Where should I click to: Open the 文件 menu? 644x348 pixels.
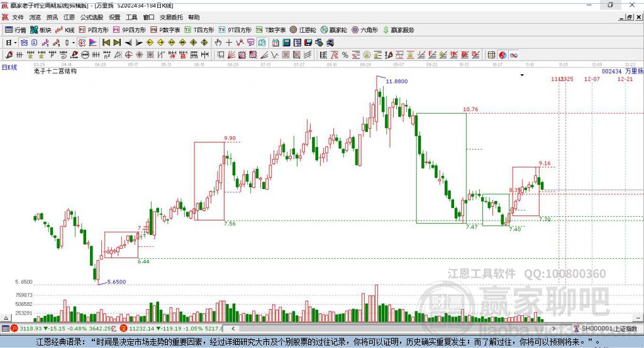coord(18,17)
